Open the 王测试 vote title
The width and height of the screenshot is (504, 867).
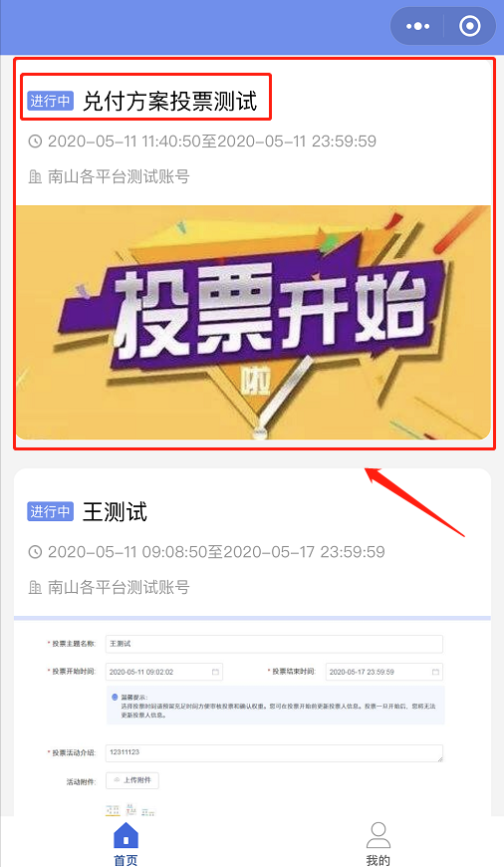tap(115, 511)
